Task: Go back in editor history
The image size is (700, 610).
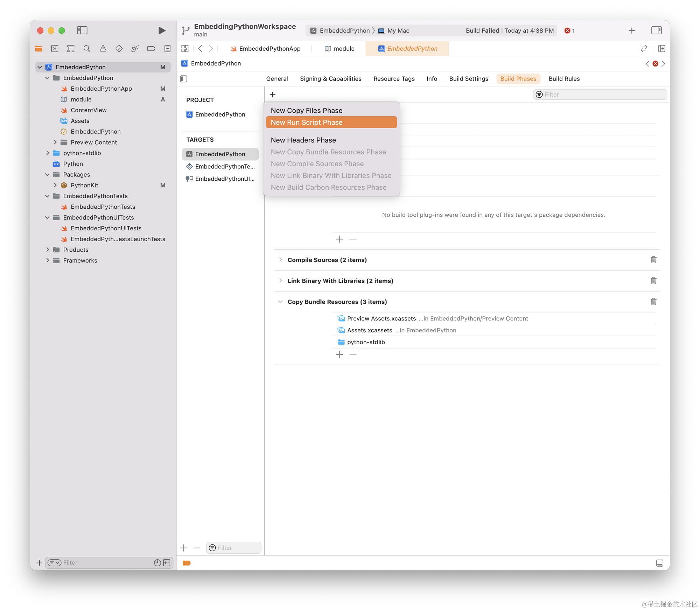Action: (x=200, y=49)
